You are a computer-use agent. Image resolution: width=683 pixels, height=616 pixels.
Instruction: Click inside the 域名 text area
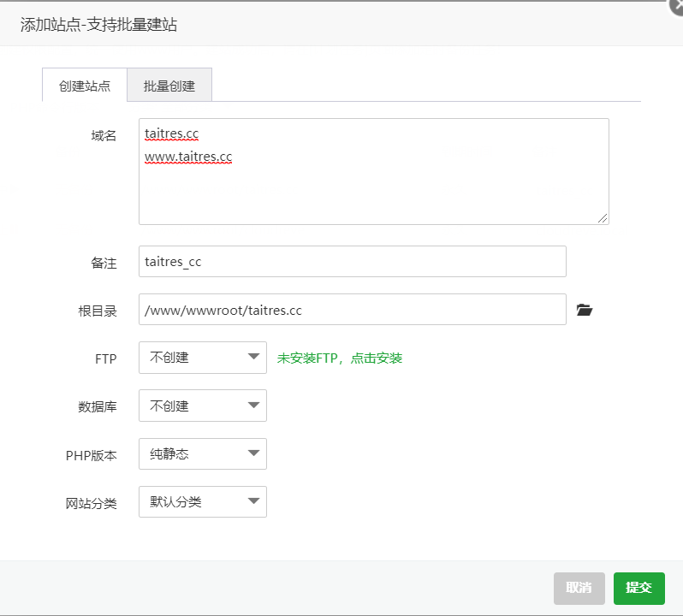pyautogui.click(x=374, y=171)
